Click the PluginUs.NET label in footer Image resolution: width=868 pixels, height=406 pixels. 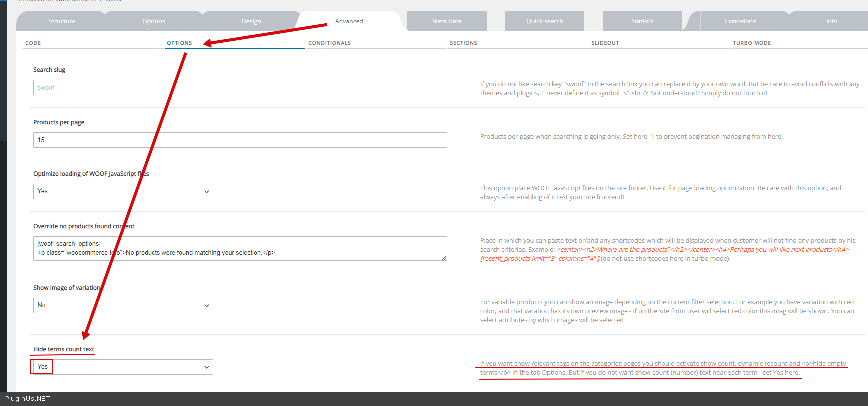tap(28, 399)
